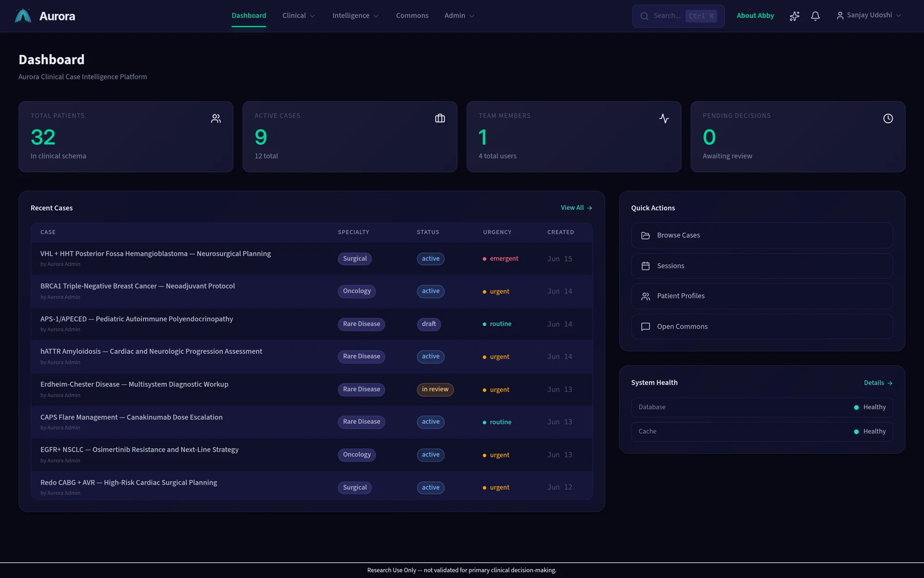Click the Cache health row
The width and height of the screenshot is (924, 578).
pyautogui.click(x=762, y=431)
